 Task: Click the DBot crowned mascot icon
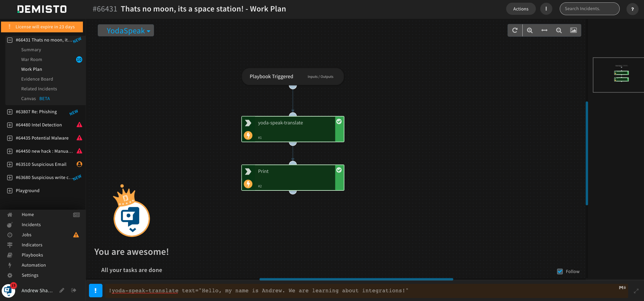click(x=131, y=211)
